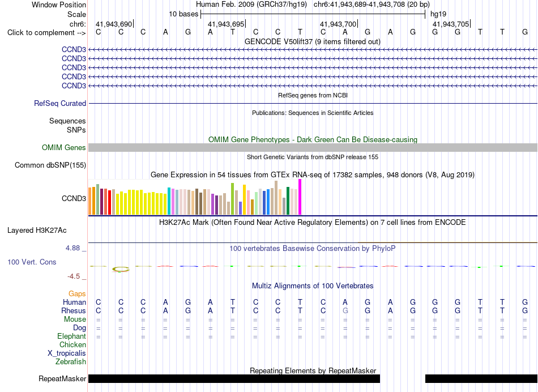Click position marker 41,943,690
The image size is (538, 392).
114,24
